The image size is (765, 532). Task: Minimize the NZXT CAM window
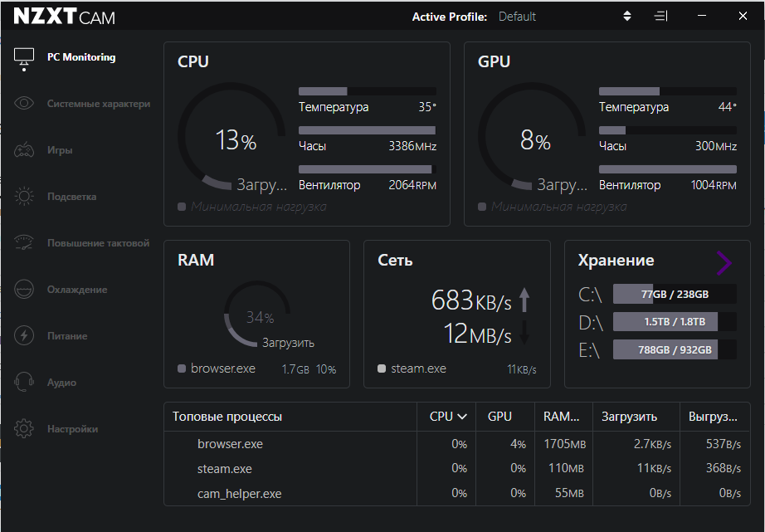click(x=702, y=16)
